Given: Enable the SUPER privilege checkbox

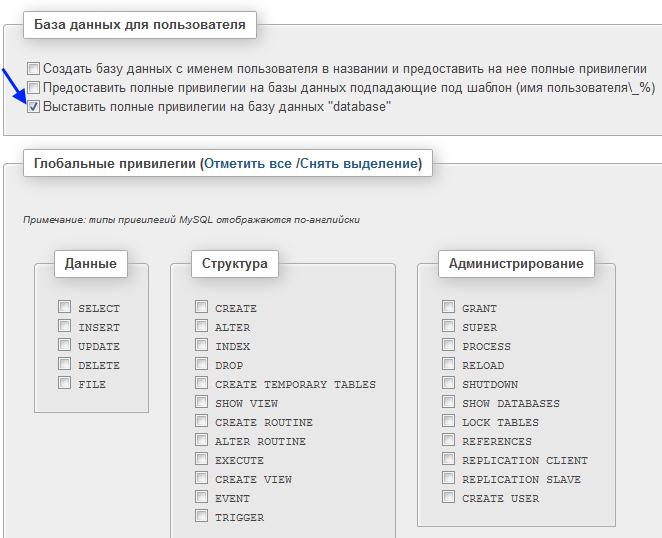Looking at the screenshot, I should coord(448,326).
